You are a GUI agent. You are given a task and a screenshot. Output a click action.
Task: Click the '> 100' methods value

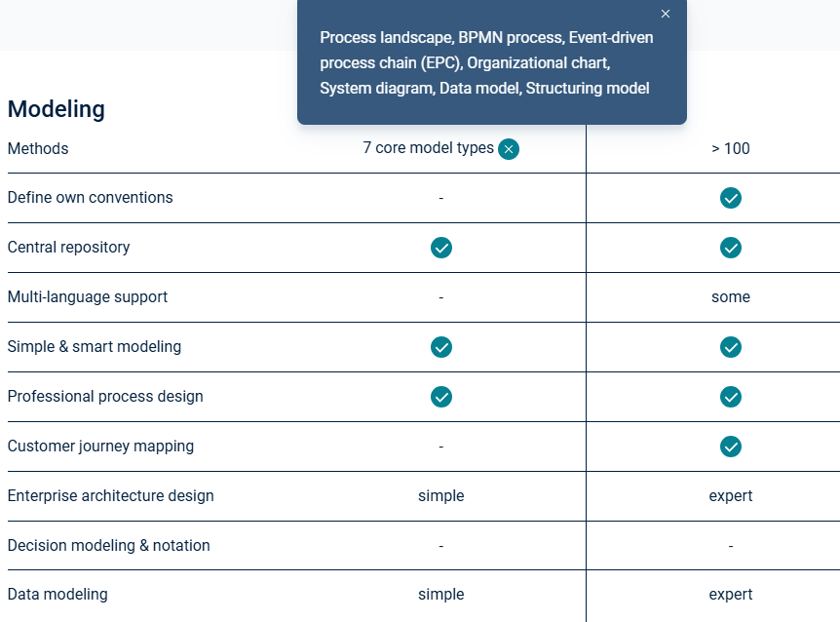click(x=731, y=148)
